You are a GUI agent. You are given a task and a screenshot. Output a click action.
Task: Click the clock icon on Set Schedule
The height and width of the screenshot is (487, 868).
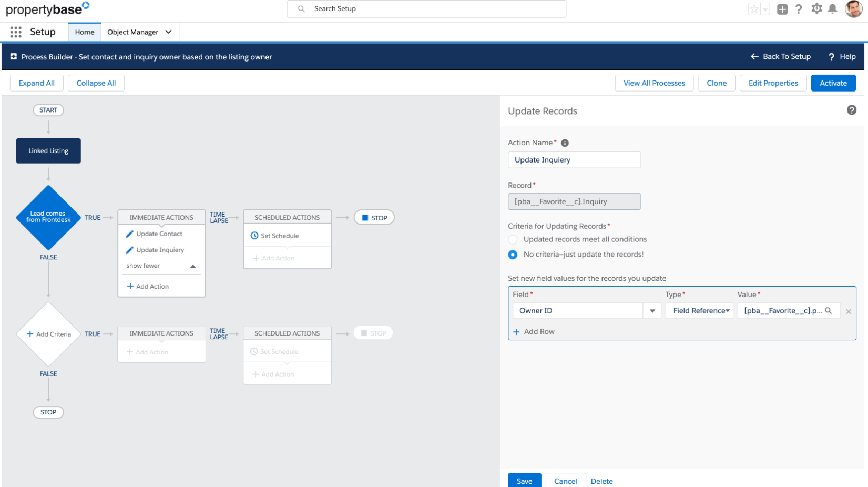tap(254, 236)
